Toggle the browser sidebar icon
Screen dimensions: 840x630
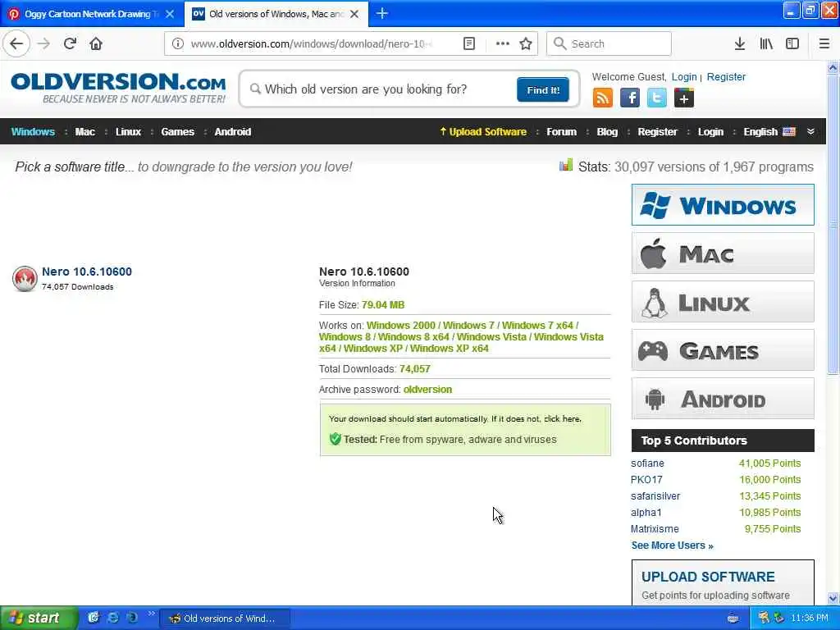(x=792, y=43)
